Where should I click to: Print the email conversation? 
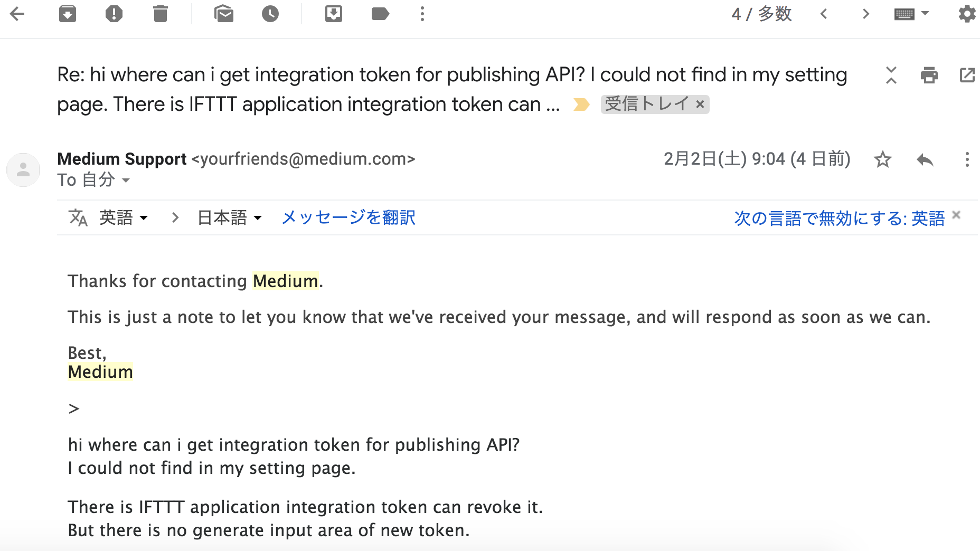[x=929, y=75]
